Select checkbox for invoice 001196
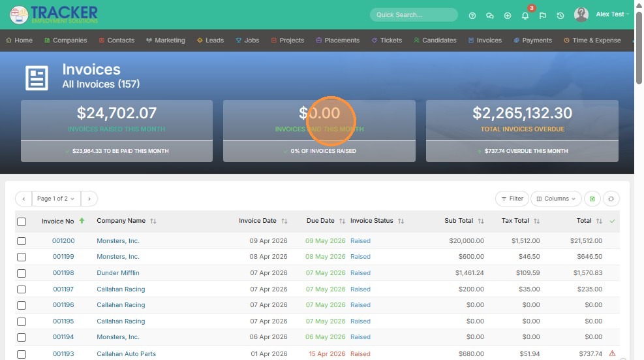The height and width of the screenshot is (360, 644). coord(22,305)
